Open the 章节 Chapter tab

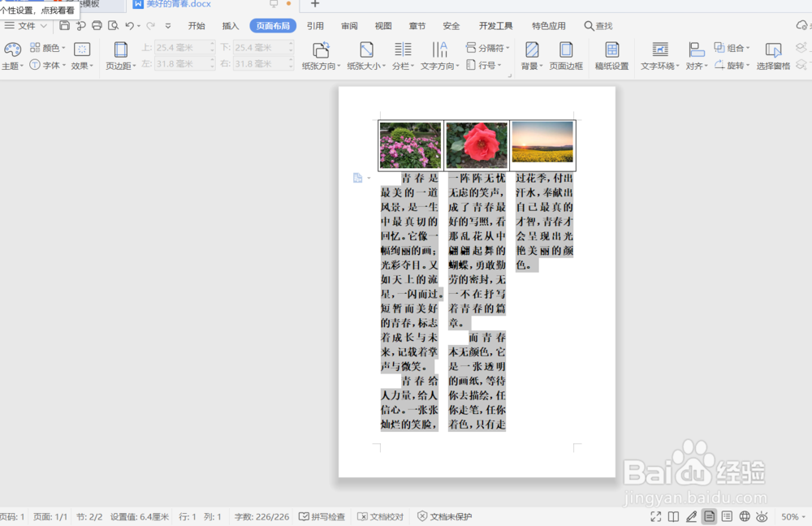click(x=417, y=25)
